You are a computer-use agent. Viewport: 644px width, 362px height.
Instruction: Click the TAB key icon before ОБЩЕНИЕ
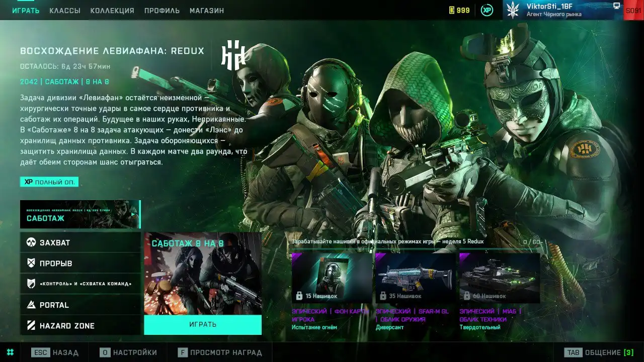(x=573, y=352)
